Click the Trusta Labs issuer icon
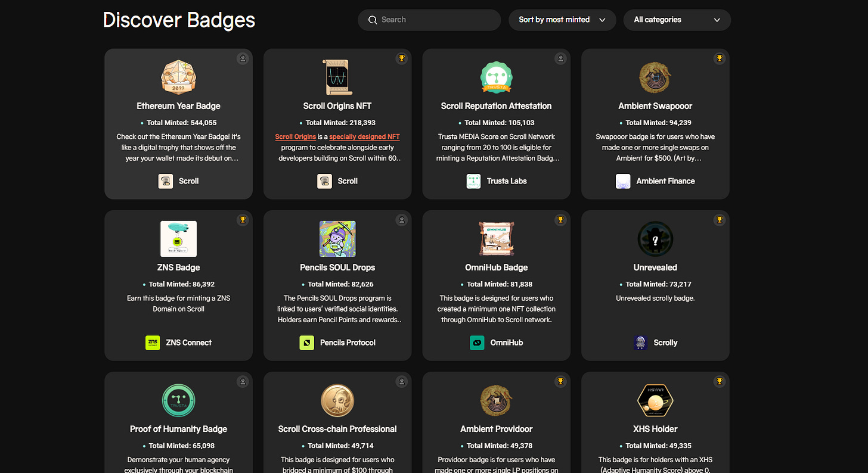The height and width of the screenshot is (473, 868). [x=473, y=181]
